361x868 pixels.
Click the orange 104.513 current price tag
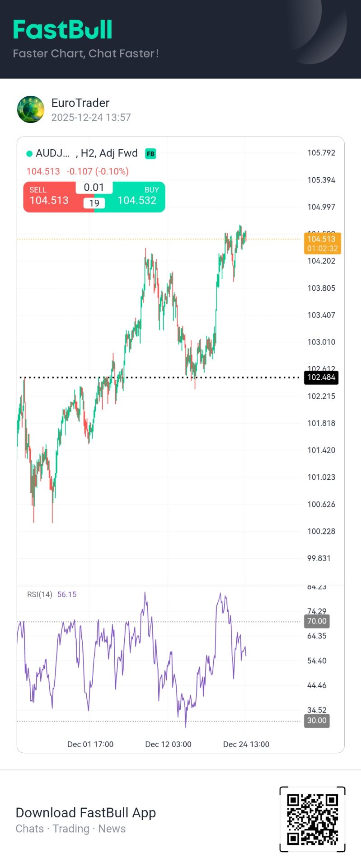322,243
